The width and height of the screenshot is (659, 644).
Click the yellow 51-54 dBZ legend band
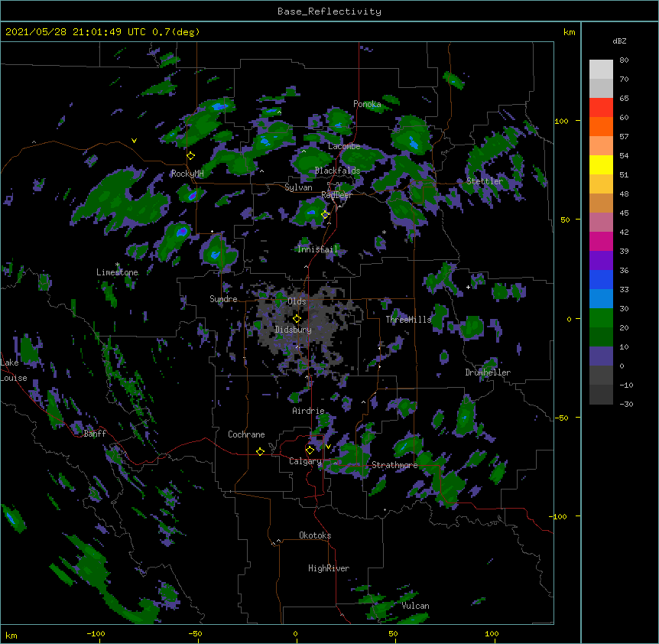coord(601,164)
